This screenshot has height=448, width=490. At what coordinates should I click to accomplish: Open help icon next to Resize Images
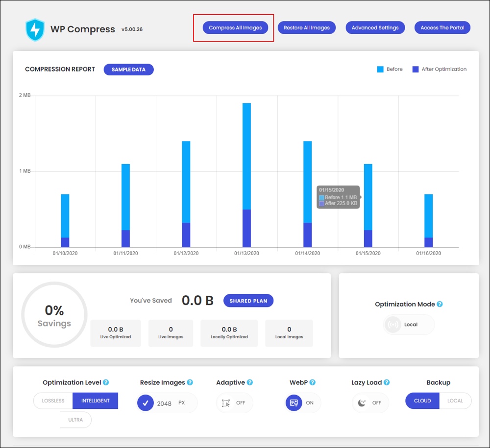pos(190,382)
